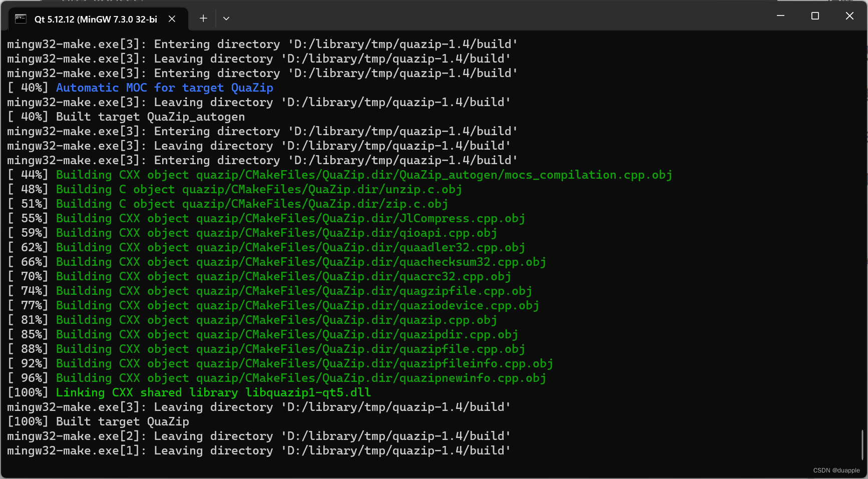Minimize the terminal window
This screenshot has width=868, height=479.
point(780,16)
